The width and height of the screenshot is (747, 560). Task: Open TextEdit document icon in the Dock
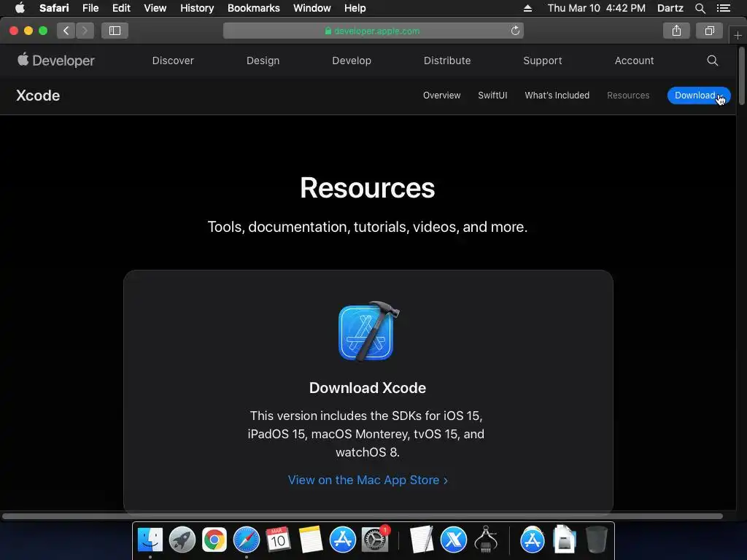point(421,540)
